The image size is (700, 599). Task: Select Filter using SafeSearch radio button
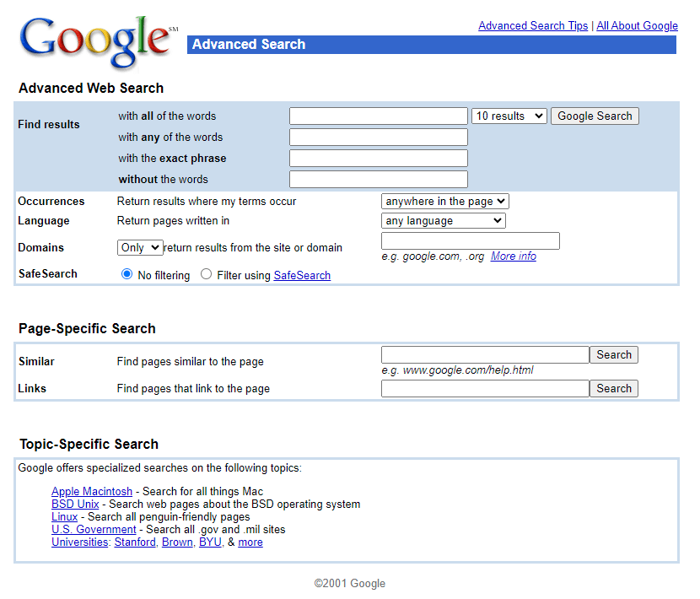pyautogui.click(x=206, y=274)
